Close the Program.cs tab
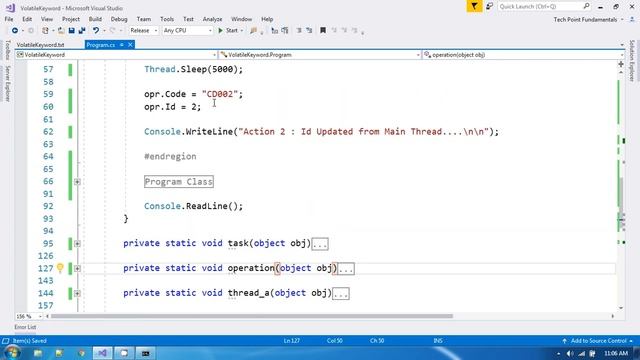 pos(131,45)
